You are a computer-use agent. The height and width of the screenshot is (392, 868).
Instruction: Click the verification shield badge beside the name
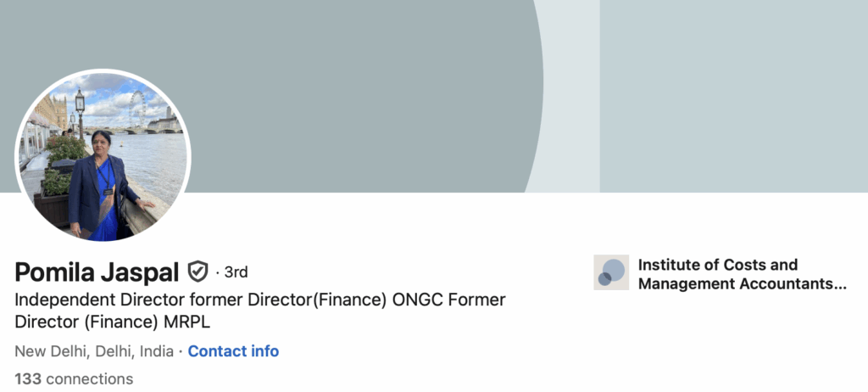pos(198,272)
